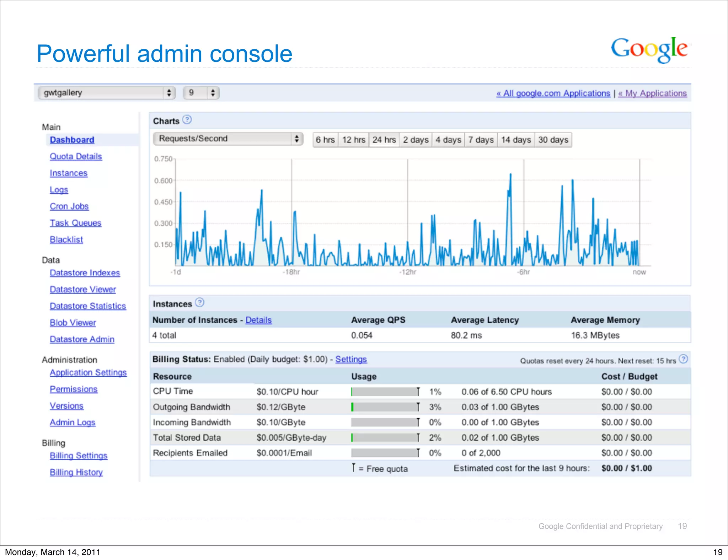
Task: Open Billing History
Action: click(76, 472)
